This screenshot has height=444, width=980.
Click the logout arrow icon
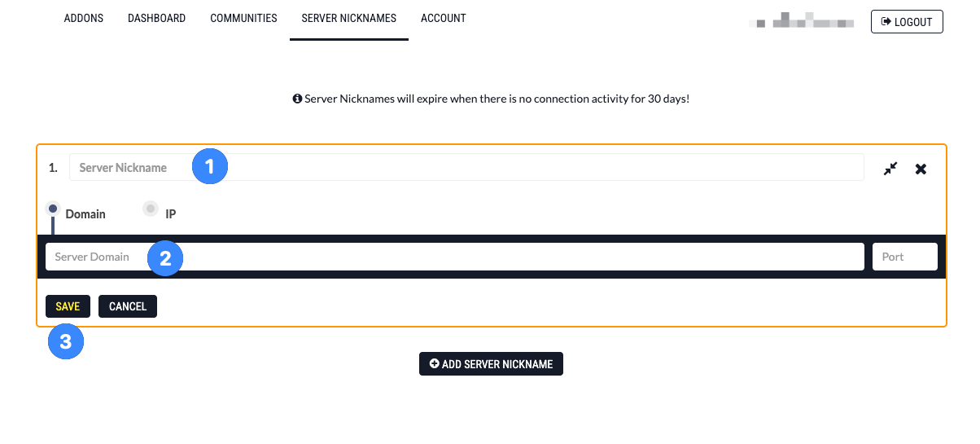tap(886, 22)
